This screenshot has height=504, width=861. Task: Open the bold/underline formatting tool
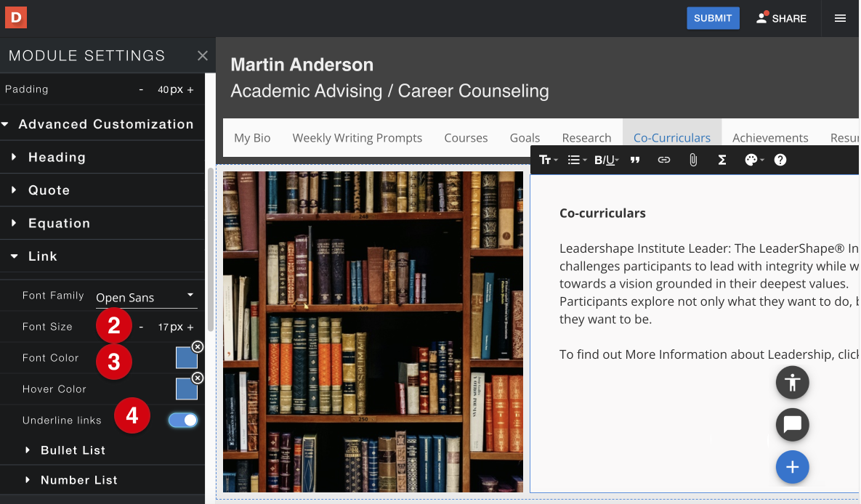click(606, 160)
